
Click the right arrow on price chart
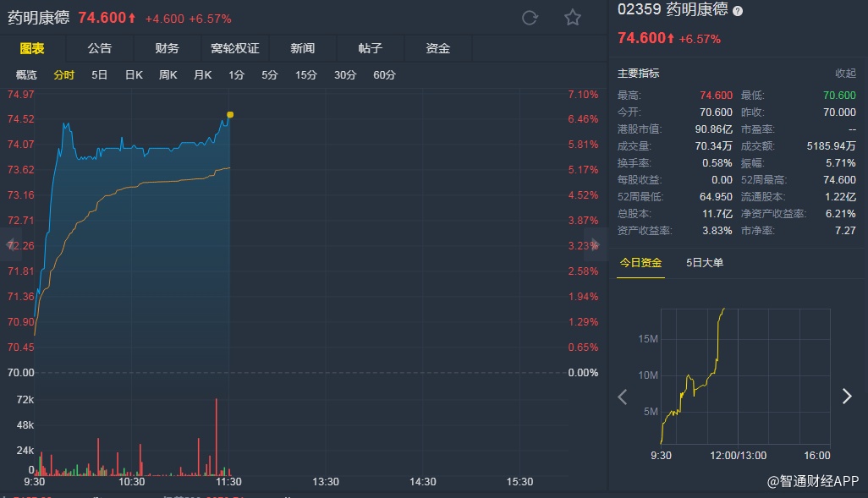(x=596, y=244)
